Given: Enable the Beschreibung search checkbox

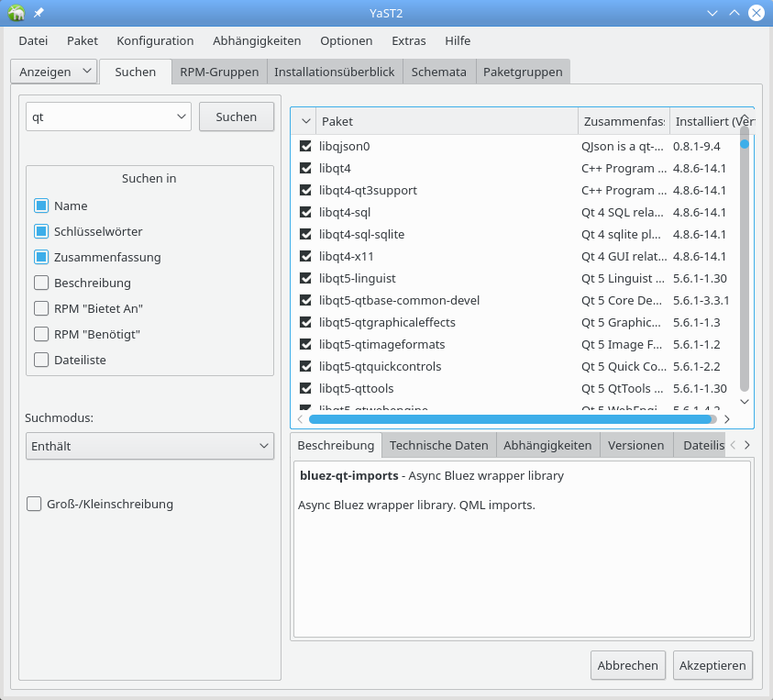Looking at the screenshot, I should click(x=41, y=283).
